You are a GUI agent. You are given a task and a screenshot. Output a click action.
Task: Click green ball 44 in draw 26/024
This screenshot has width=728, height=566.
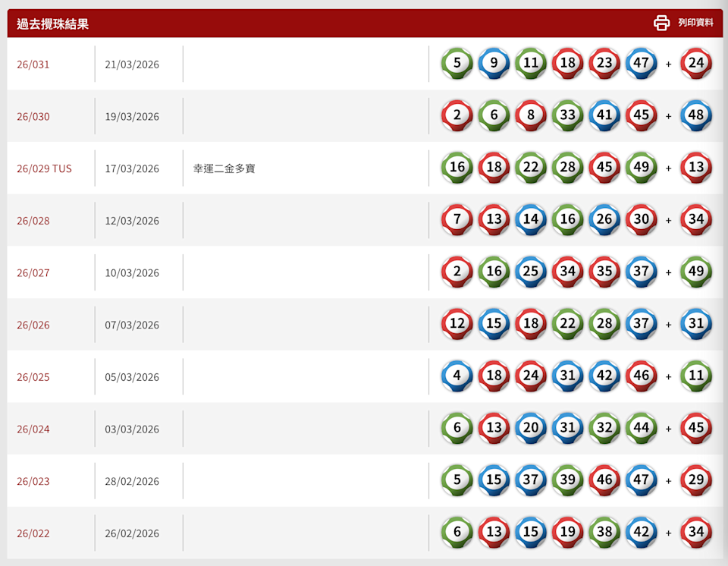click(x=641, y=429)
